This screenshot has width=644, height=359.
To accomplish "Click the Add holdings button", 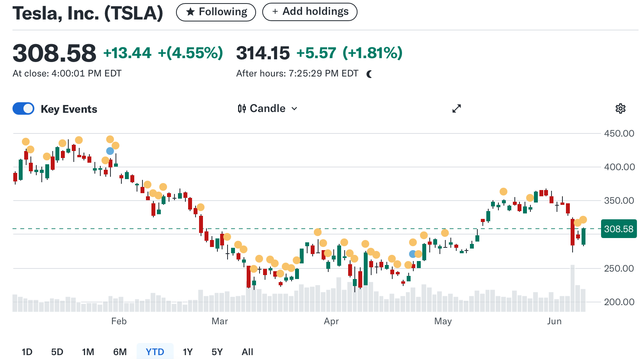I will [310, 12].
